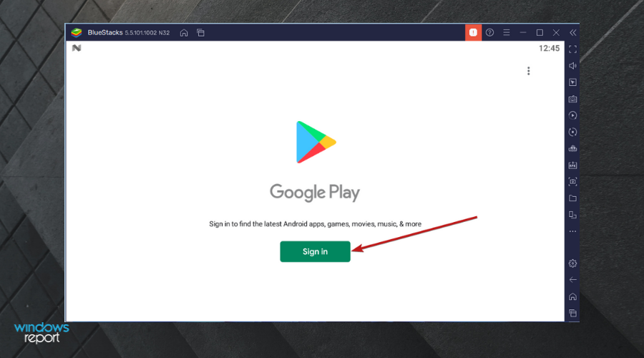Click the install APK icon in sidebar

pos(573,165)
